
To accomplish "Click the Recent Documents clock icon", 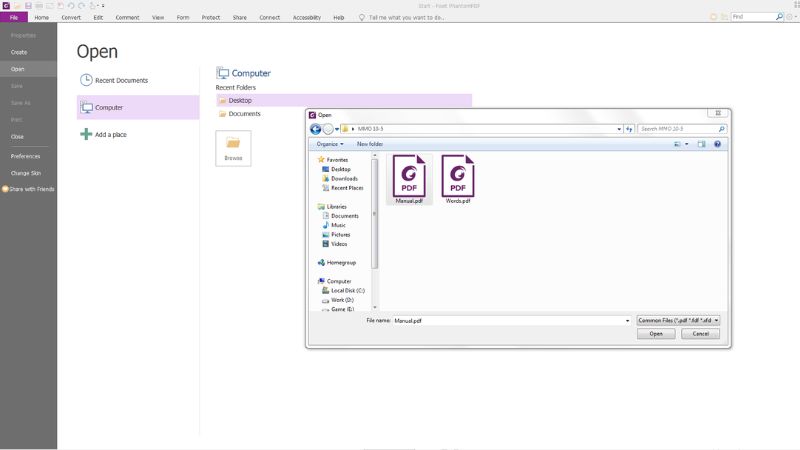I will 86,80.
